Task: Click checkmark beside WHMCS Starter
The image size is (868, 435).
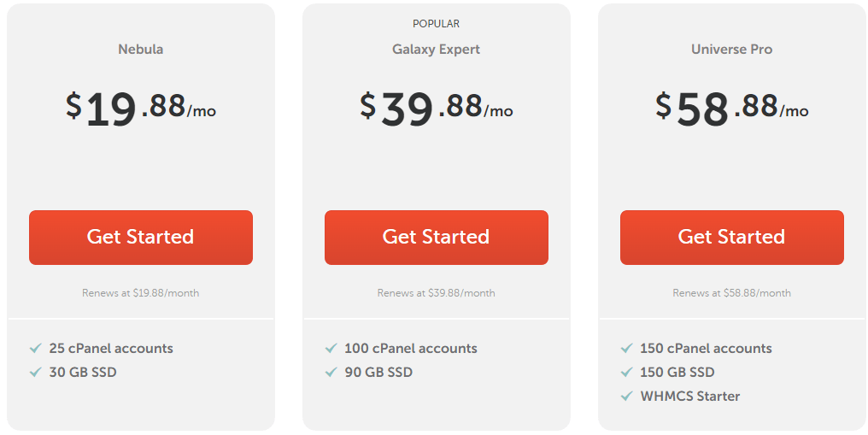Action: click(626, 397)
